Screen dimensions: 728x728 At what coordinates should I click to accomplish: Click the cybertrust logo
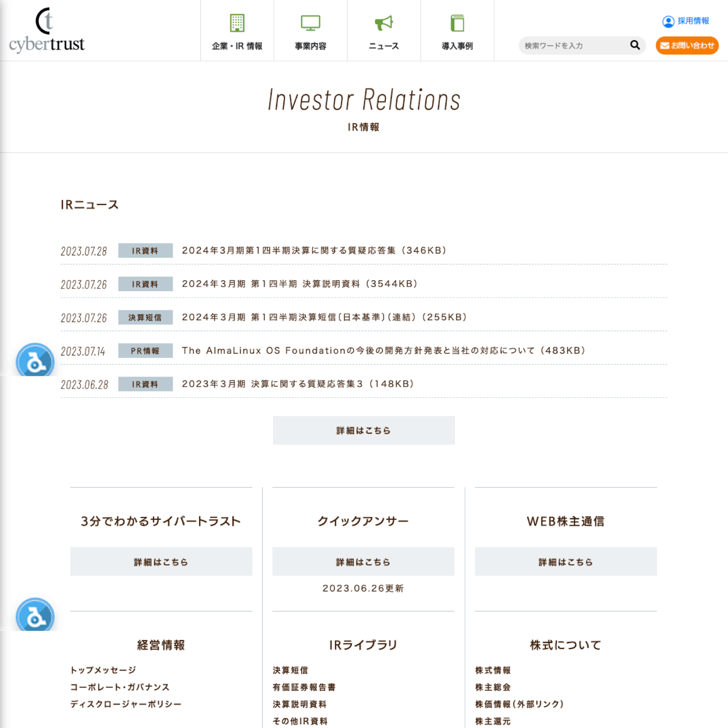point(47,31)
